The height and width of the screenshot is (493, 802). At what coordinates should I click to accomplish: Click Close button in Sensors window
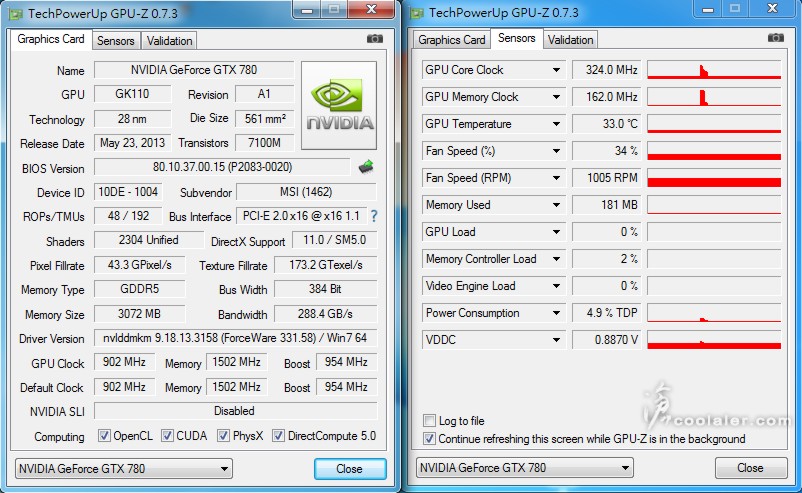750,468
